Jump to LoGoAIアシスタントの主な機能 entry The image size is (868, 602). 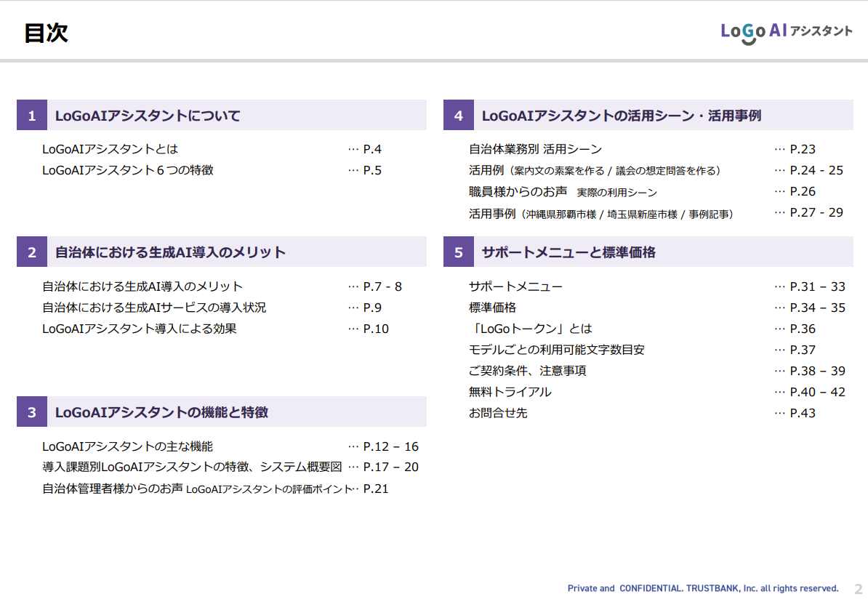pos(128,446)
